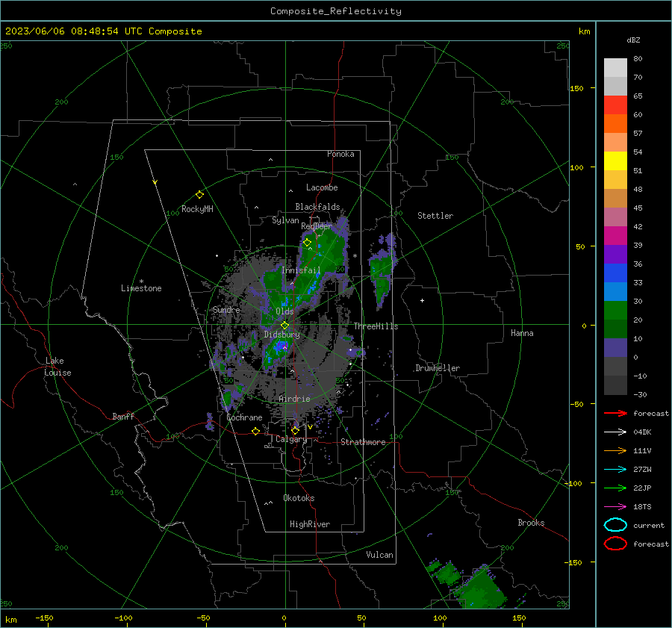Click the ThreeHills city label
Viewport: 672px width, 628px height.
376,326
